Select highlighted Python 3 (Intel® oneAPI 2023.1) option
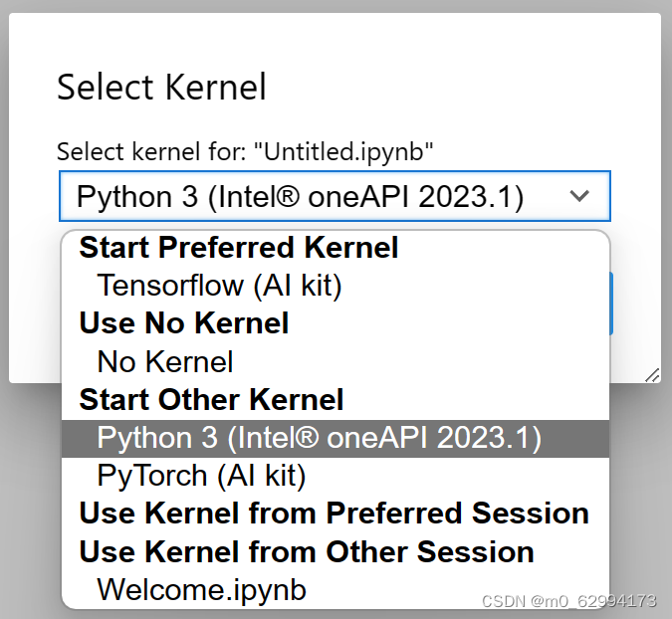 319,438
